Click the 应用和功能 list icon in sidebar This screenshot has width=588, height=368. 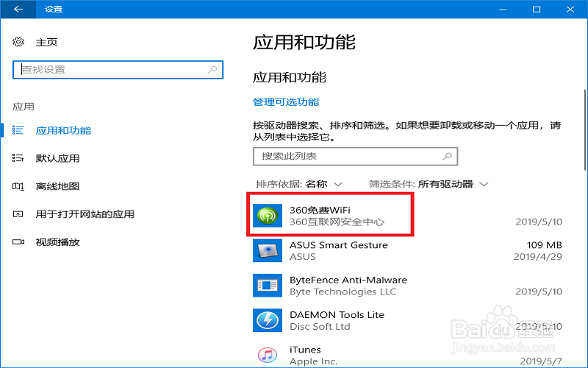(x=18, y=130)
